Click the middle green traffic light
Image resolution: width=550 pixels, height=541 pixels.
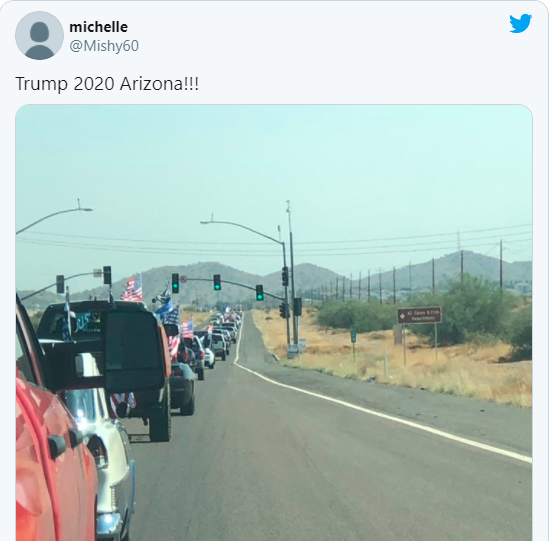point(217,282)
